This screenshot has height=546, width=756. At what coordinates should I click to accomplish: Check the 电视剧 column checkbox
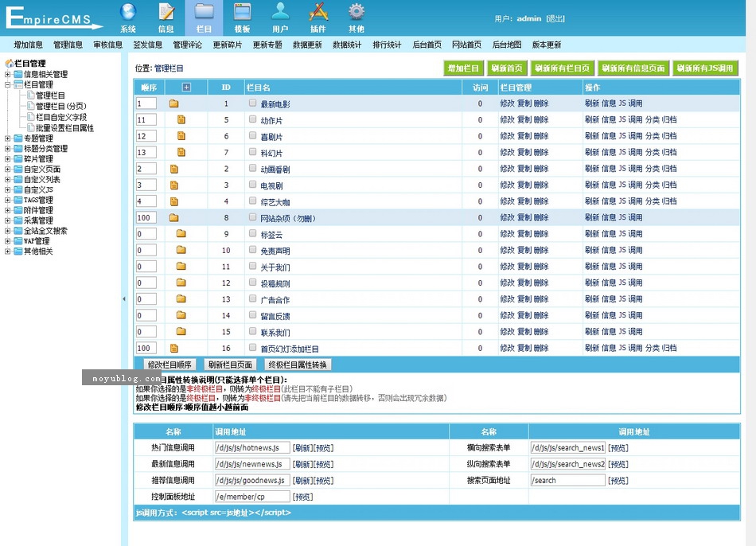click(252, 184)
